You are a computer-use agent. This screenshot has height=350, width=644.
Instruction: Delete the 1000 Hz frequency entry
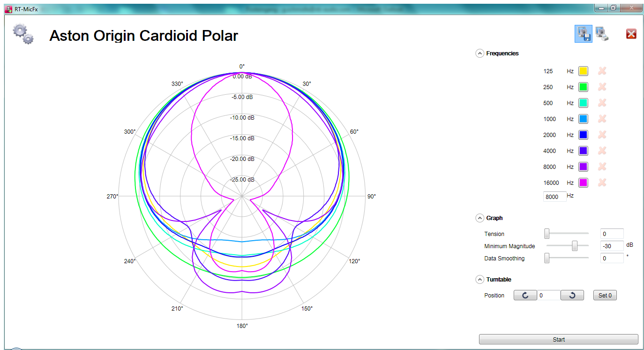602,119
